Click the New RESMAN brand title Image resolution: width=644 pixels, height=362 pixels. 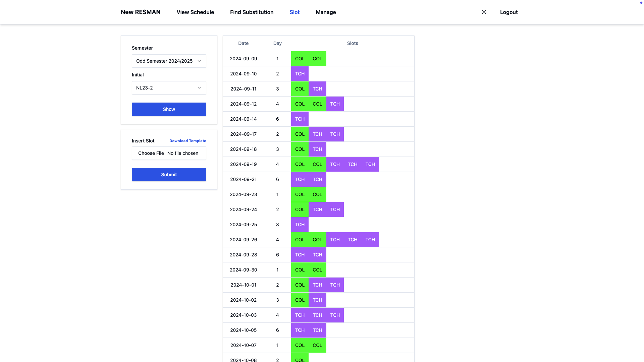pyautogui.click(x=141, y=12)
